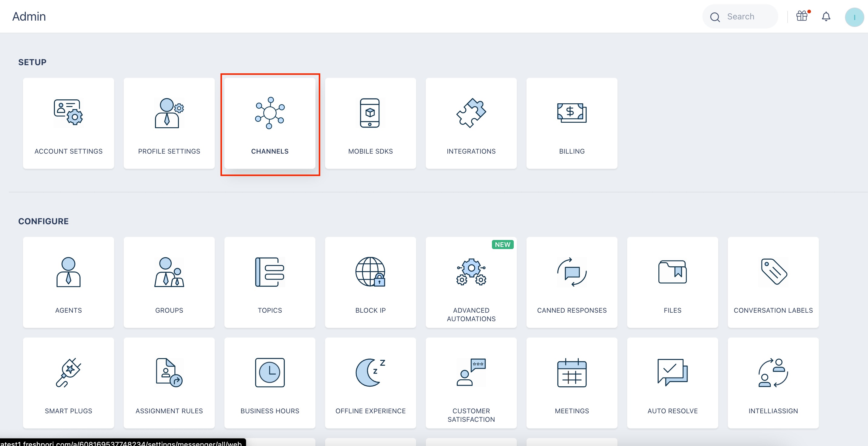This screenshot has width=868, height=446.
Task: Open the Channels network icon
Action: pyautogui.click(x=270, y=113)
